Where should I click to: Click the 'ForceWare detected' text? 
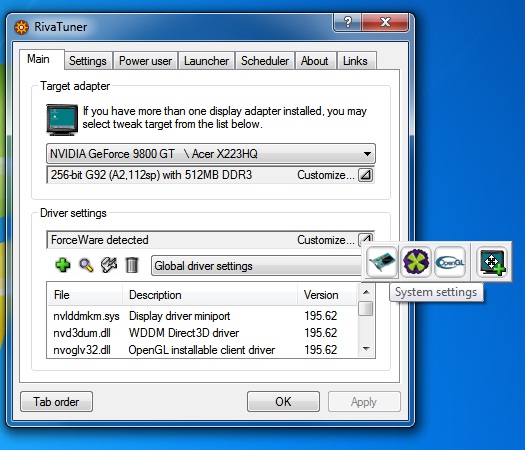pos(100,240)
